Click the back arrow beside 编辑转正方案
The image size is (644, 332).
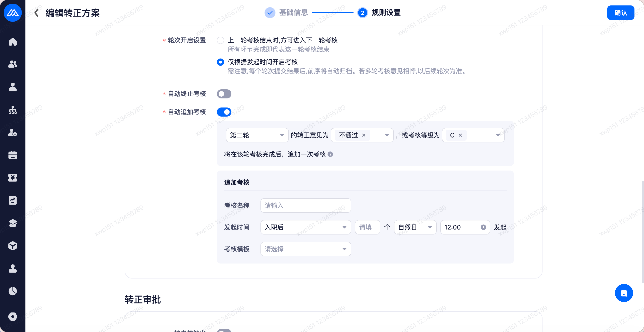37,13
